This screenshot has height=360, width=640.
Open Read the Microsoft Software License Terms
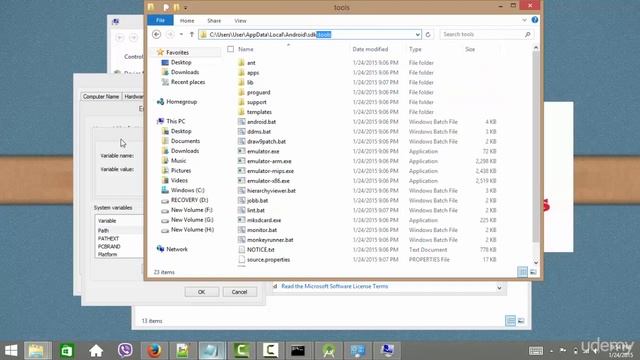[335, 286]
